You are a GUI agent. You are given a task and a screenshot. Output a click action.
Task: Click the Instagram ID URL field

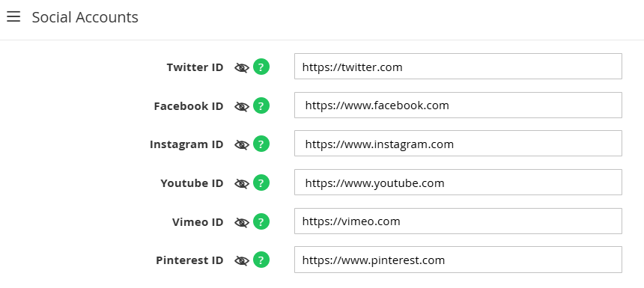click(x=458, y=143)
